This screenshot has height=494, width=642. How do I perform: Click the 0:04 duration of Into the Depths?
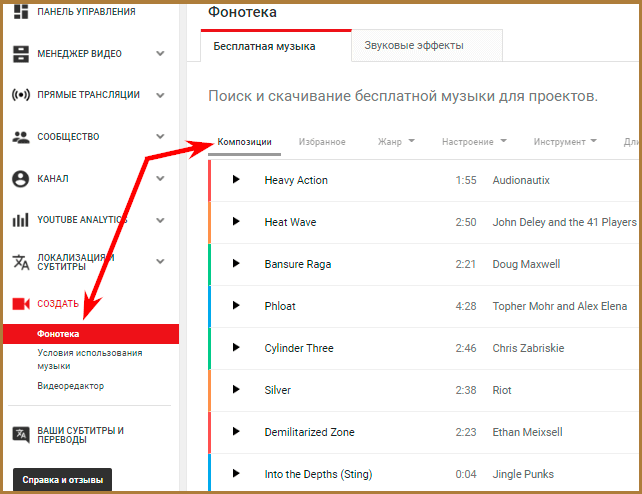tap(466, 474)
